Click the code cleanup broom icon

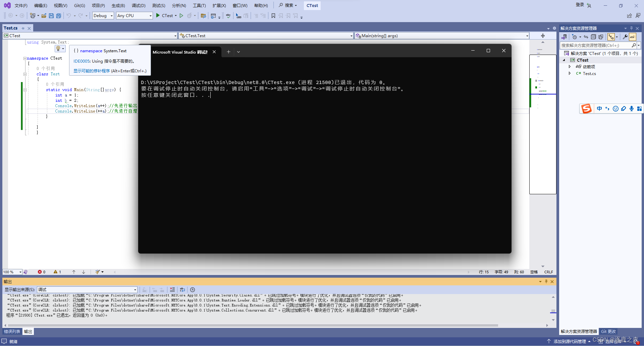pos(98,272)
